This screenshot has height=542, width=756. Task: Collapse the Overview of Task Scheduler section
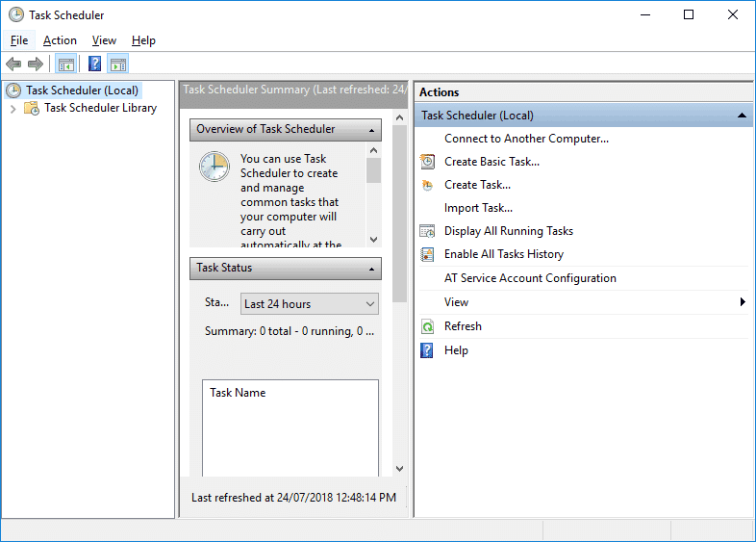pyautogui.click(x=371, y=130)
